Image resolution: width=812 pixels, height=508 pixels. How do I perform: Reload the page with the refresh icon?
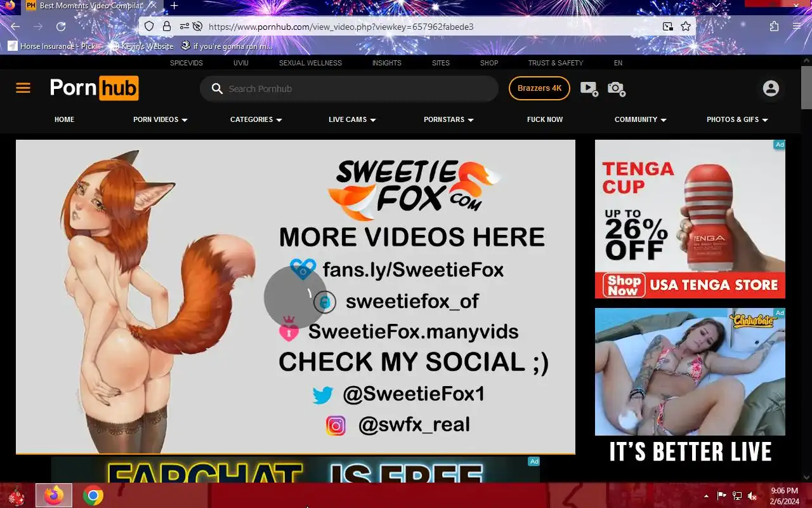point(61,27)
